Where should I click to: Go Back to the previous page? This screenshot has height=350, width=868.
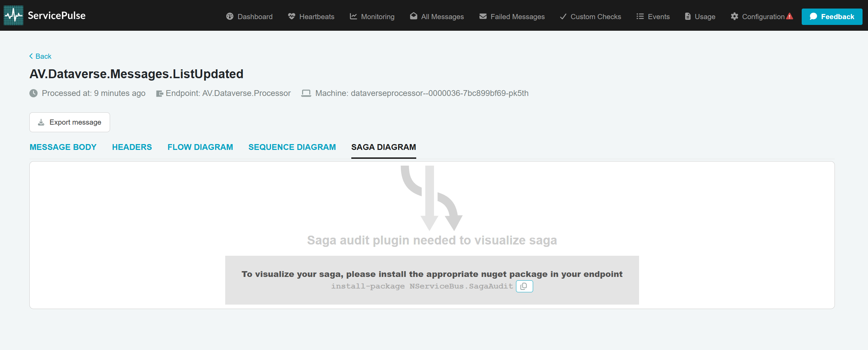click(x=40, y=56)
